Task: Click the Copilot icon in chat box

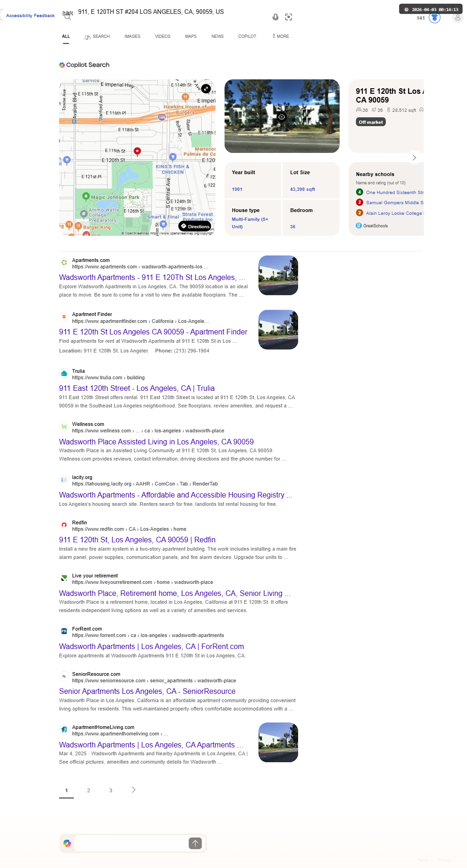Action: [x=67, y=844]
